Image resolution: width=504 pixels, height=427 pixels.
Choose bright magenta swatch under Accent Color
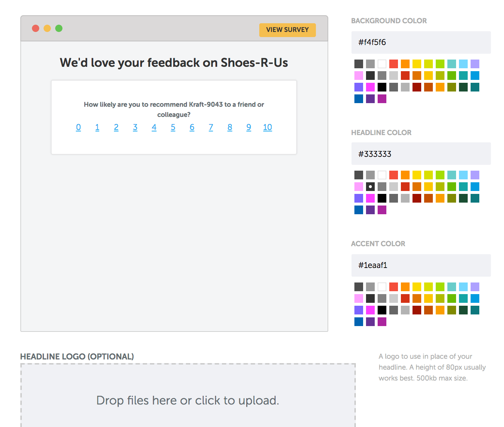370,310
